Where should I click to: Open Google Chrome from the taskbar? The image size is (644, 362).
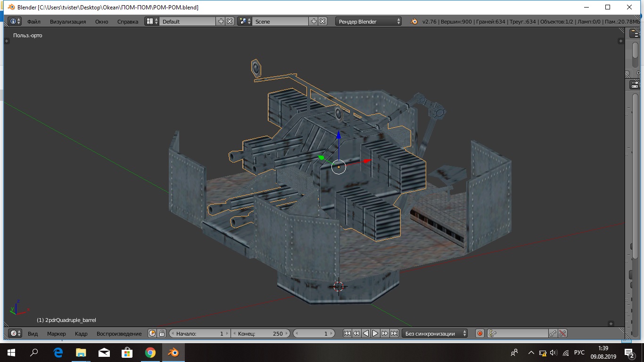(x=150, y=352)
